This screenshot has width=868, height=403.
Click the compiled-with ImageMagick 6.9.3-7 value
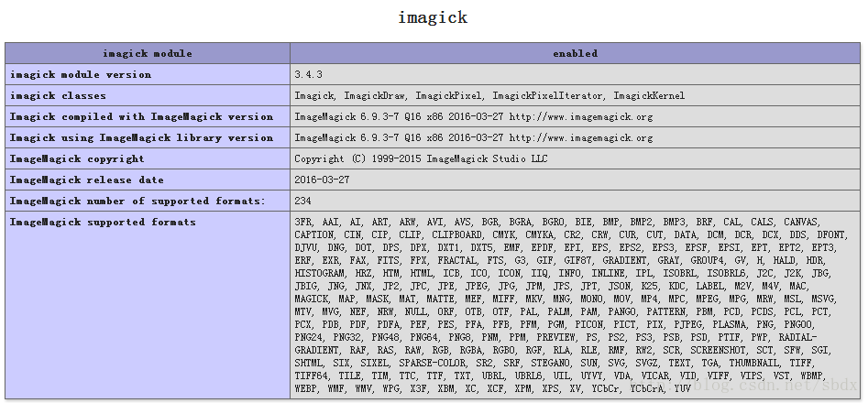point(473,116)
